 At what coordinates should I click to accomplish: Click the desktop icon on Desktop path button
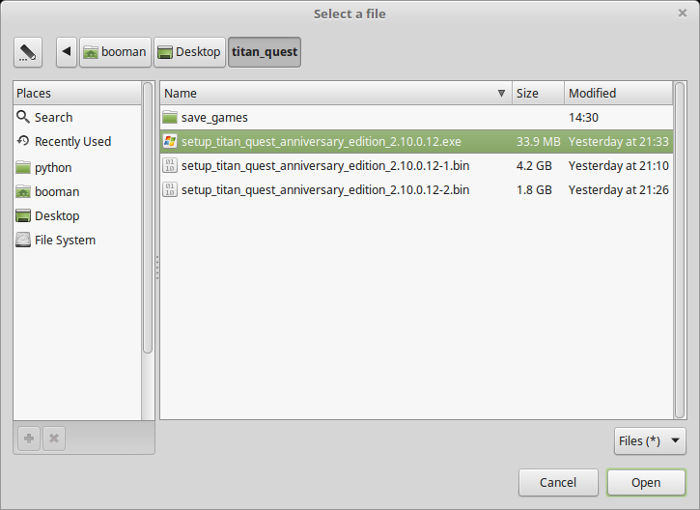pyautogui.click(x=165, y=53)
